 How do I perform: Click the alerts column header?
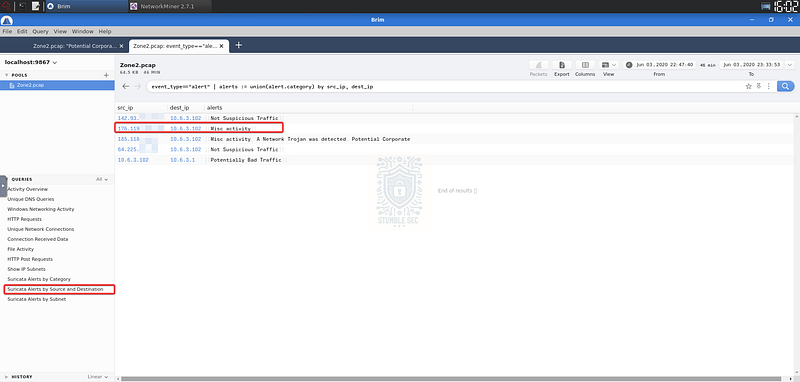(214, 108)
